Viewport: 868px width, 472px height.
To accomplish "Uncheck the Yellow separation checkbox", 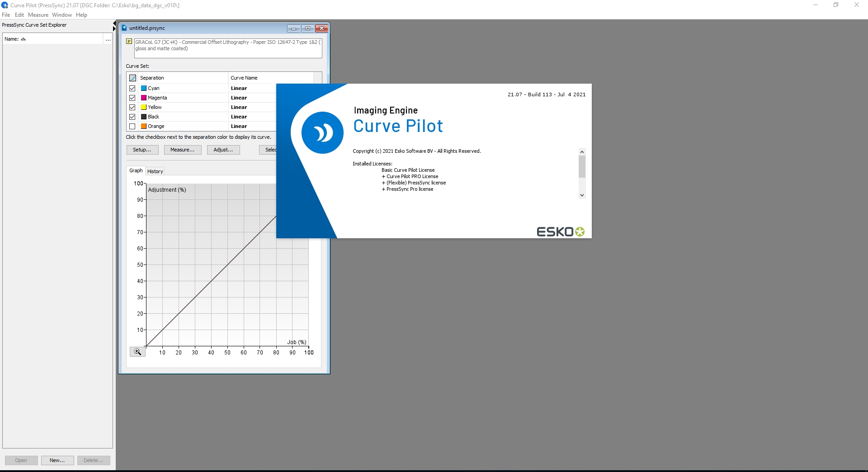I will [x=132, y=107].
